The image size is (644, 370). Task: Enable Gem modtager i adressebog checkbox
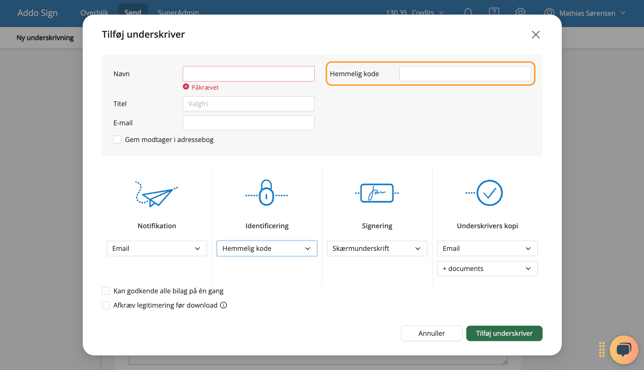(117, 140)
